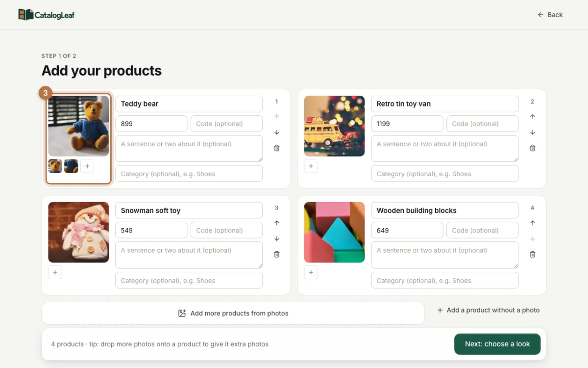Viewport: 588px width, 368px height.
Task: Edit the Retro tin toy van name
Action: click(x=444, y=104)
